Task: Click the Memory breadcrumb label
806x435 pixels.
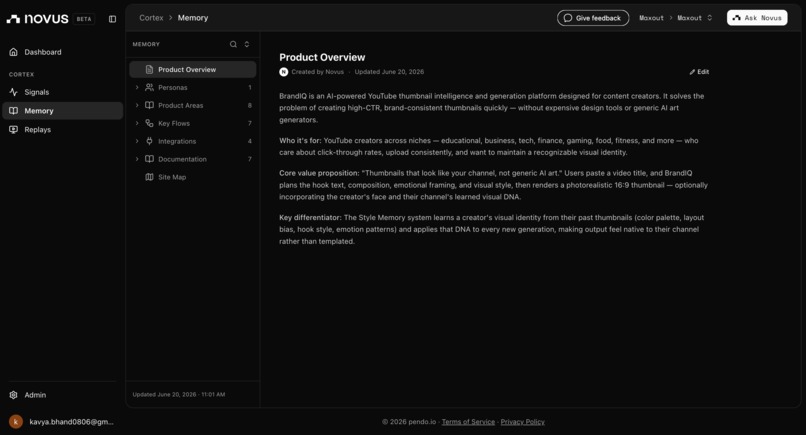Action: [x=193, y=18]
